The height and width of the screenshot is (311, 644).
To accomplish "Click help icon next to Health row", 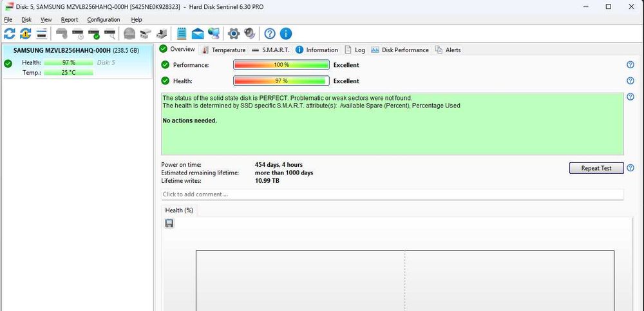I will (630, 81).
